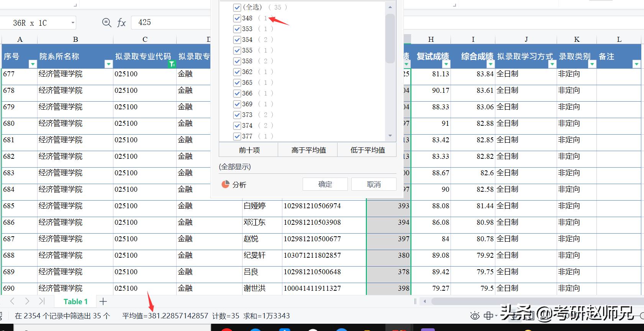
Task: Open filter dropdown on 序号 column
Action: pyautogui.click(x=33, y=64)
